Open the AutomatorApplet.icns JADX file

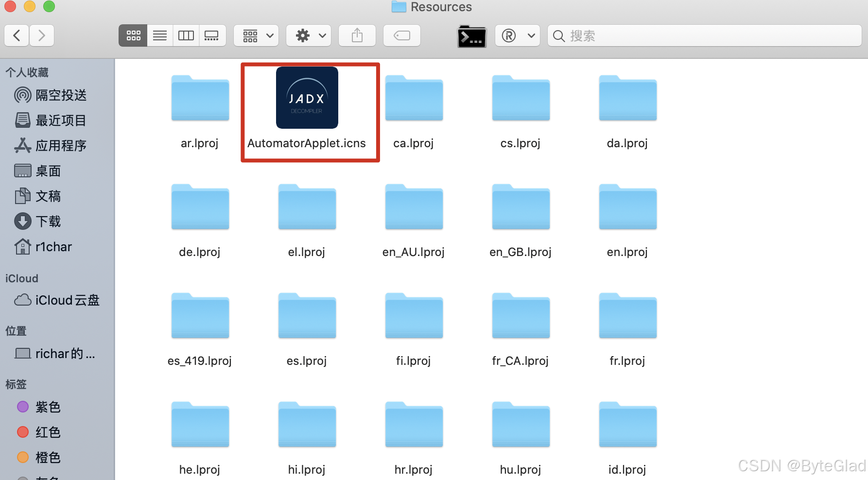click(x=307, y=97)
